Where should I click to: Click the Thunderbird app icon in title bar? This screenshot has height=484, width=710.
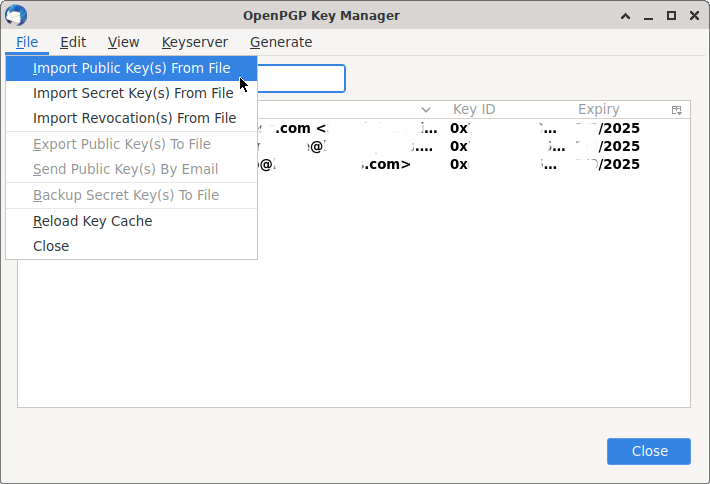click(16, 15)
